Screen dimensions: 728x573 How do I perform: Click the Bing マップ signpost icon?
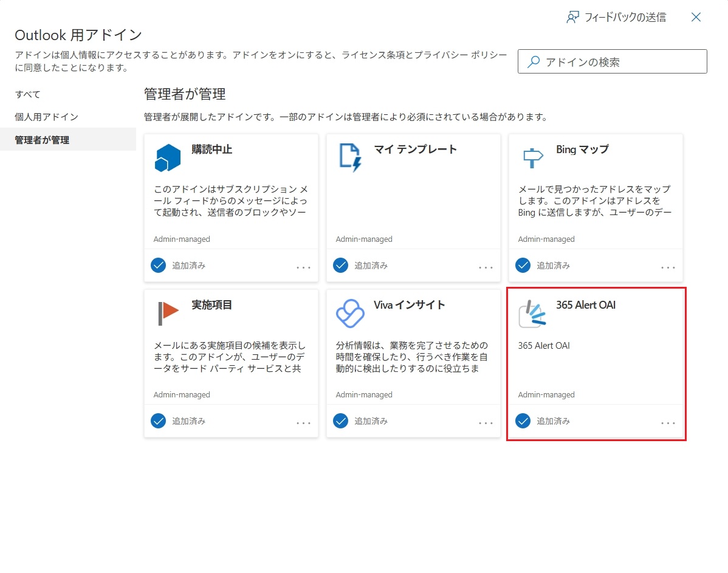pyautogui.click(x=532, y=158)
